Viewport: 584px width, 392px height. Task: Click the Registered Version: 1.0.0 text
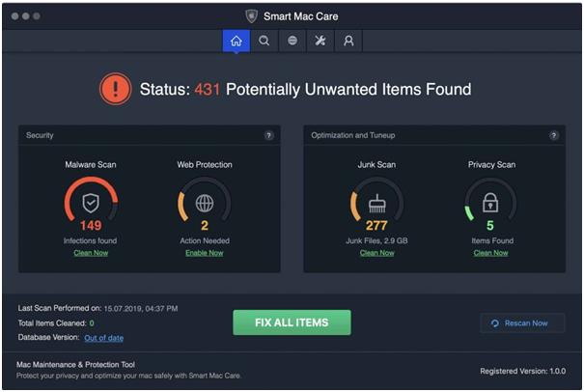pos(523,371)
